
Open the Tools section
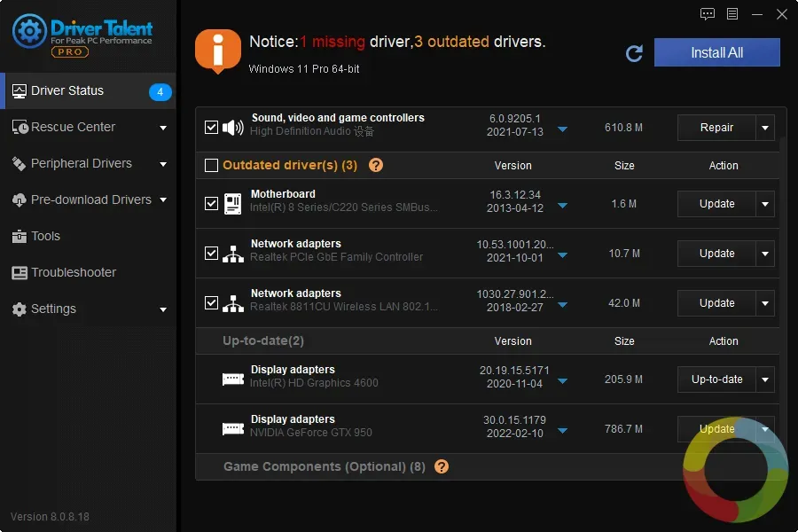(x=88, y=236)
